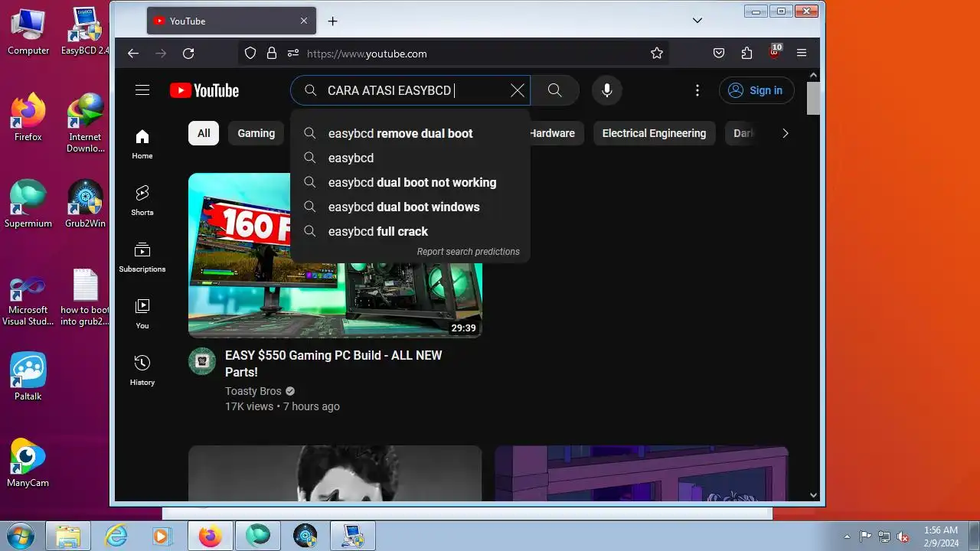Click the YouTube logo
980x551 pixels.
(x=204, y=90)
